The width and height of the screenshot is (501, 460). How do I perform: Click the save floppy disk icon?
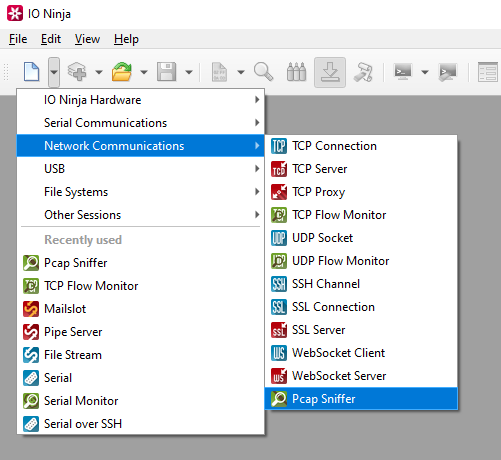click(x=166, y=72)
